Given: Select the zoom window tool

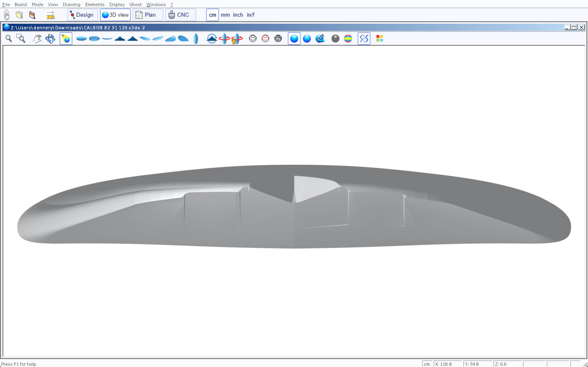Looking at the screenshot, I should [x=21, y=39].
